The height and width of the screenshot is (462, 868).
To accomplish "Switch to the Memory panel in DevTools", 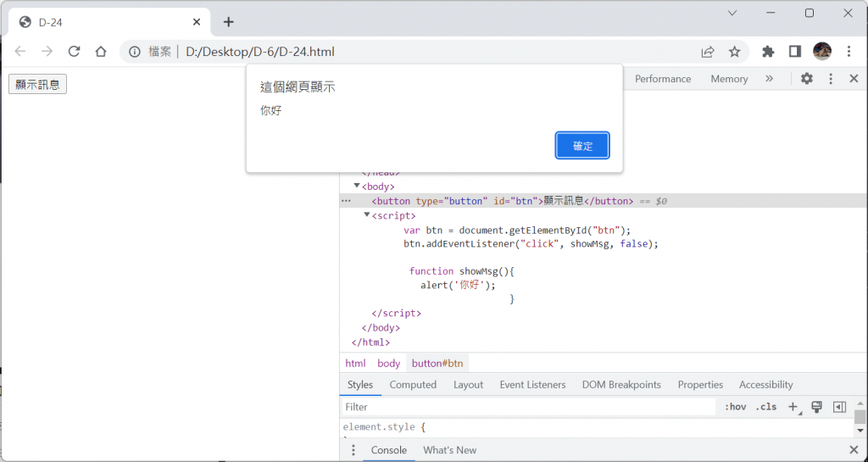I will click(x=729, y=79).
